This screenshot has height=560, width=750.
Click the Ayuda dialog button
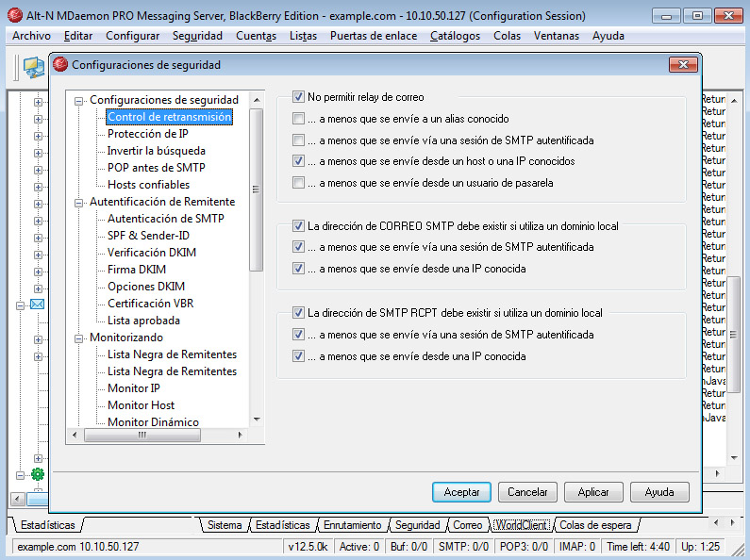[659, 492]
